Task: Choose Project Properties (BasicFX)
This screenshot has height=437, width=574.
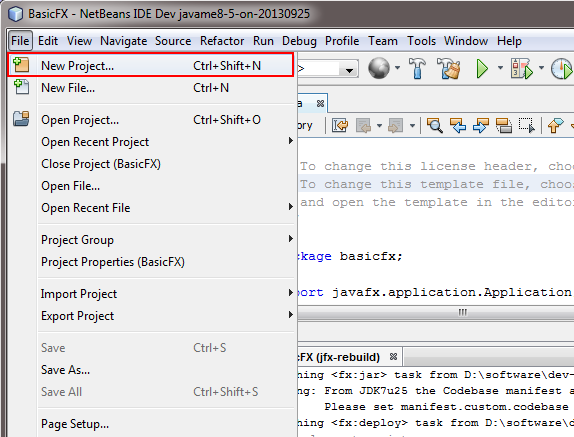Action: (x=150, y=262)
